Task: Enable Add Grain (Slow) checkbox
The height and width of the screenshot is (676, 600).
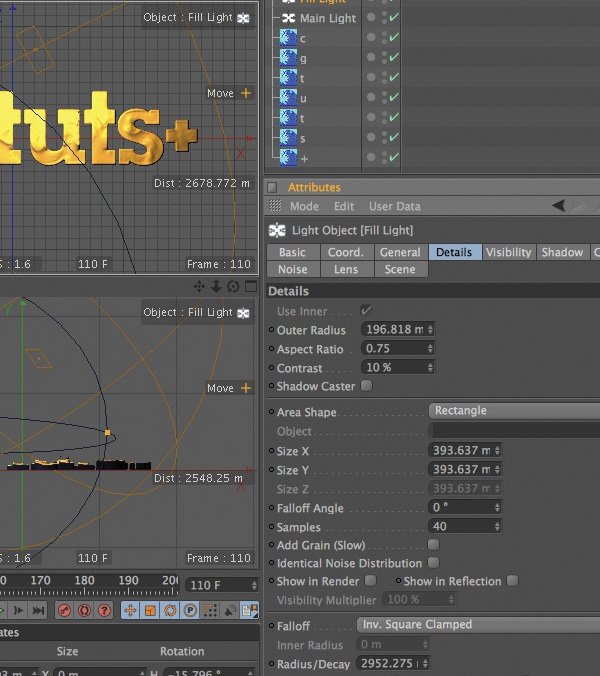Action: [434, 545]
